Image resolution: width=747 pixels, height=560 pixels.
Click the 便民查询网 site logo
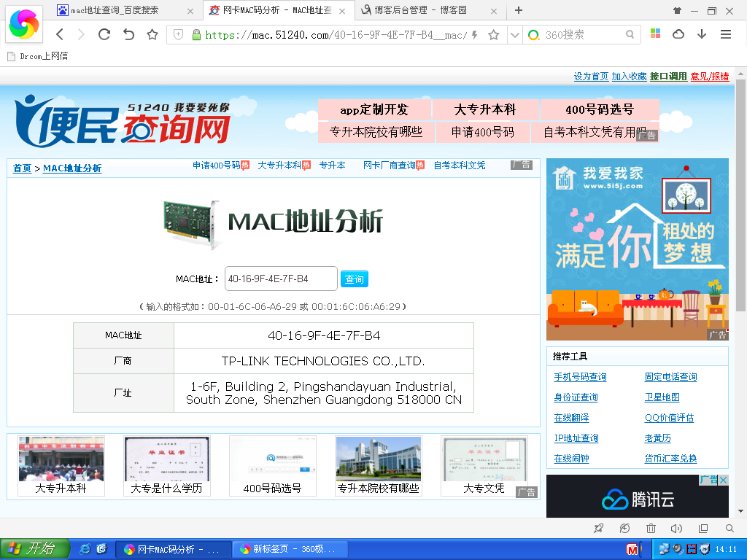(123, 122)
